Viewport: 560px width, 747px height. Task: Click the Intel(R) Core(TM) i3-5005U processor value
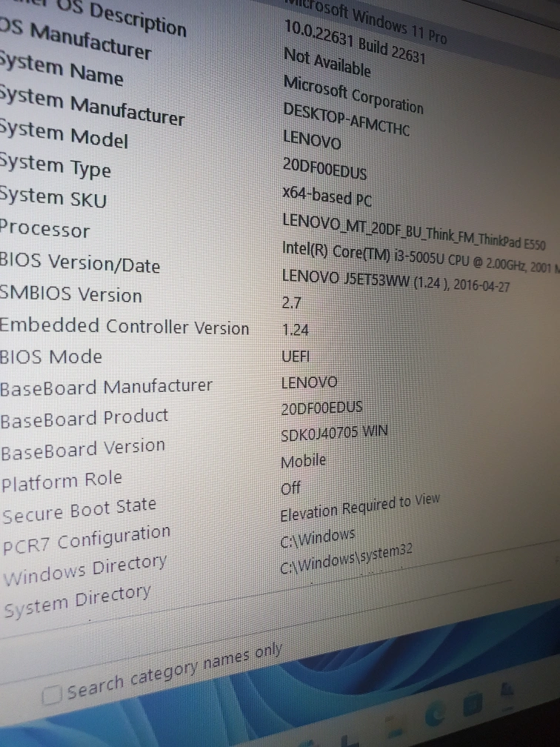421,257
